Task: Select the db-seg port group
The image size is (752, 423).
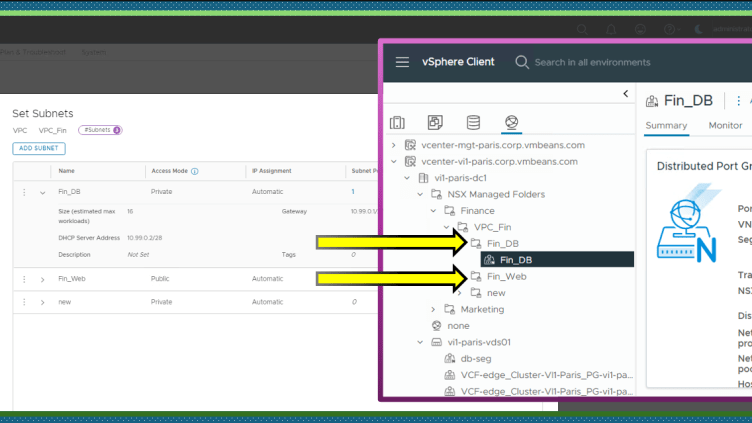Action: (x=476, y=358)
